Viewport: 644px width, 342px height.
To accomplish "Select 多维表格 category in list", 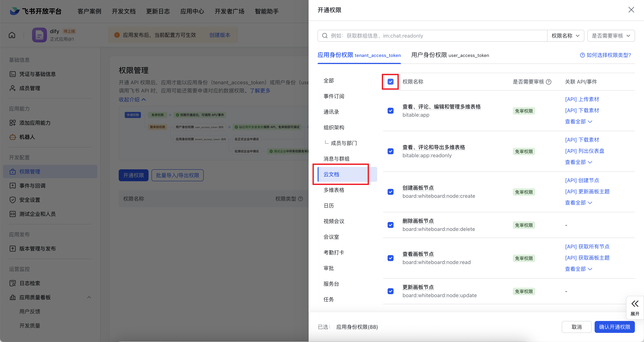I will coord(334,190).
